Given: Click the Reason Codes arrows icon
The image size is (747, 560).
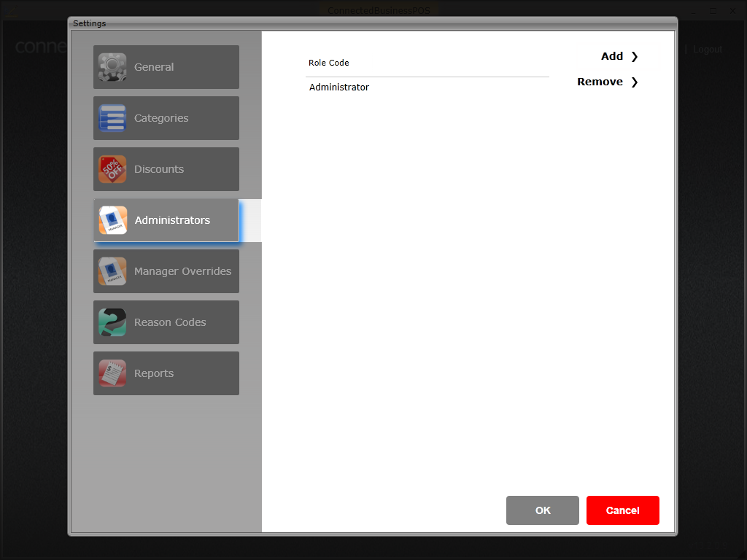Looking at the screenshot, I should [x=112, y=322].
